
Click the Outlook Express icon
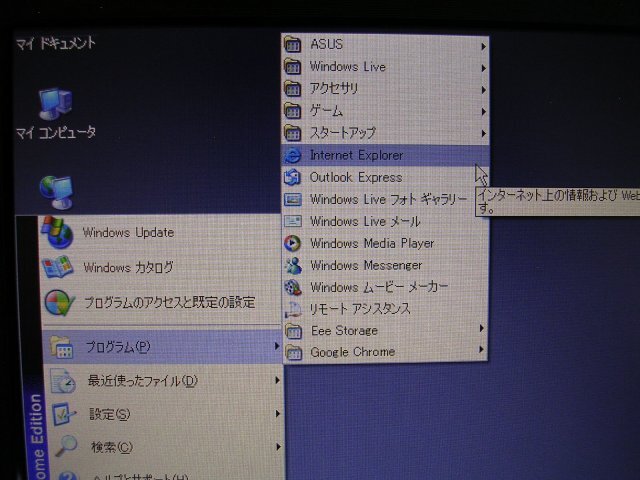(x=293, y=177)
